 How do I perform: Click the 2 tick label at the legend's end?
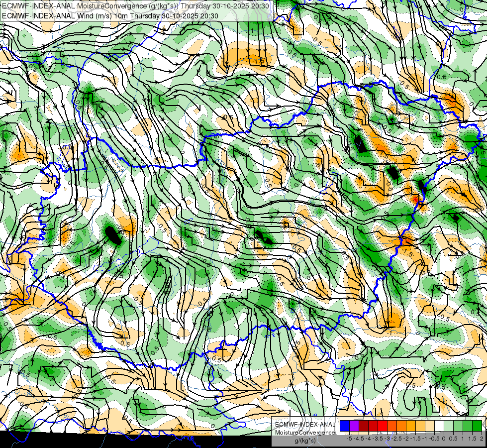click(x=482, y=439)
